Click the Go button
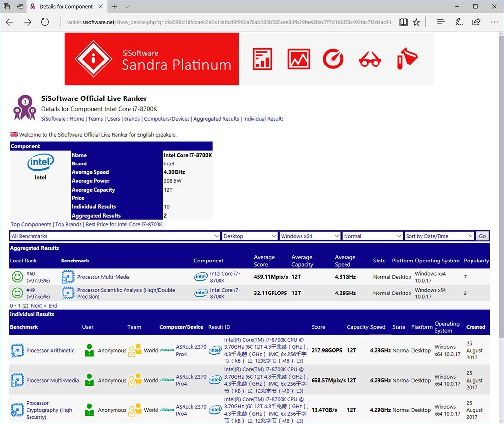Screen dimensions: 504x424 coord(482,236)
